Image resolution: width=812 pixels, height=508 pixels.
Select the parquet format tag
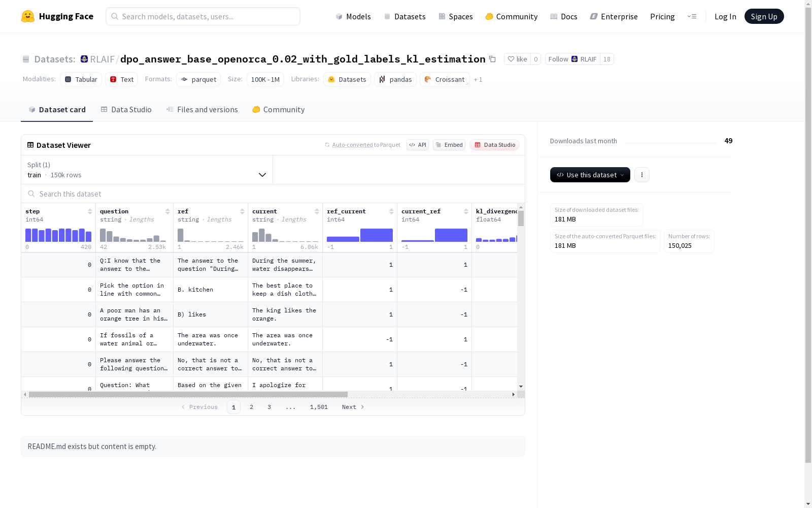198,79
